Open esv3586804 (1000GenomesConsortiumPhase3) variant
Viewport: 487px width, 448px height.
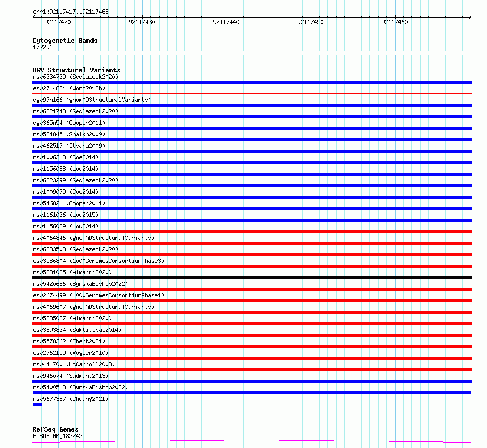point(98,261)
